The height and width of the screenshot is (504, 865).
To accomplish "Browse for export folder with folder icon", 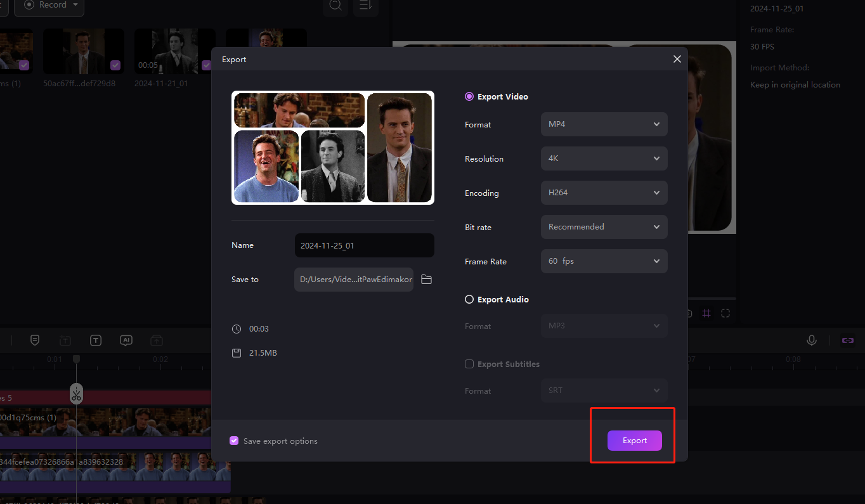I will click(x=426, y=280).
